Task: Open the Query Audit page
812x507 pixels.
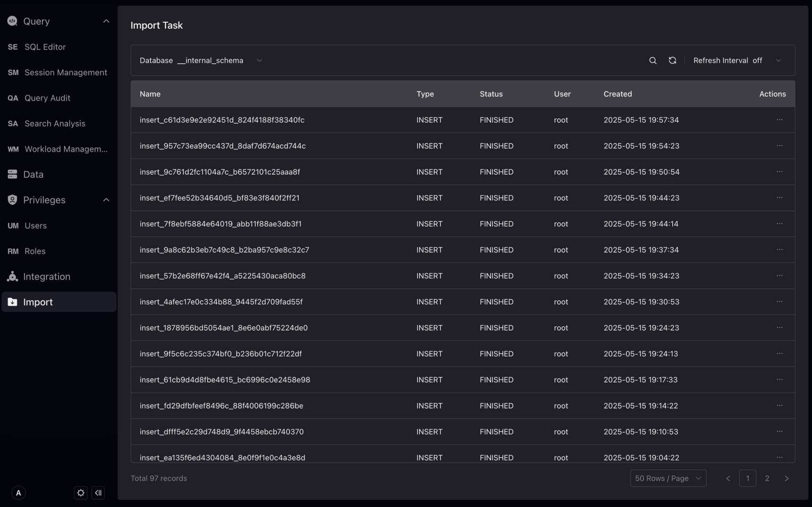Action: click(47, 98)
